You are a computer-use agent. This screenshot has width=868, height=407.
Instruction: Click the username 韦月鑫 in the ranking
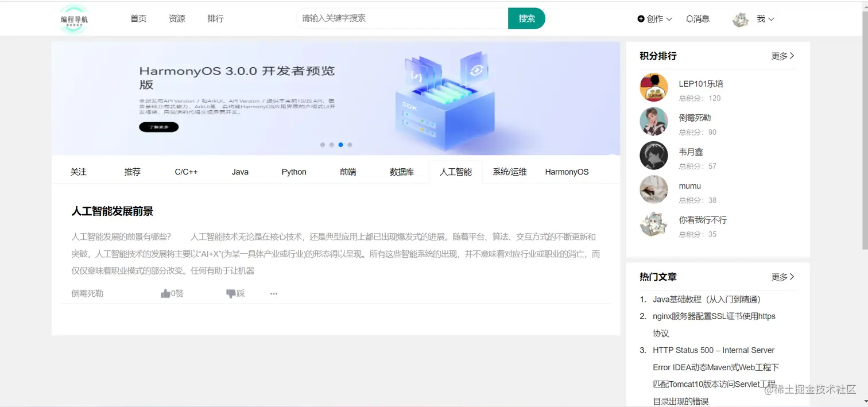691,152
